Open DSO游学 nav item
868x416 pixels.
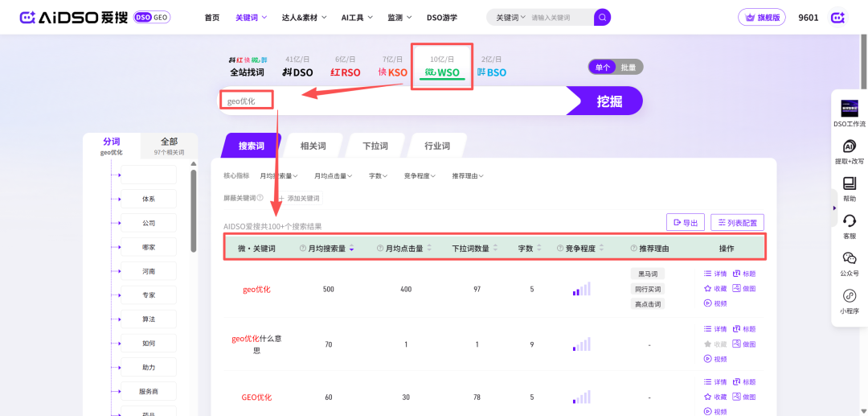pyautogui.click(x=442, y=17)
